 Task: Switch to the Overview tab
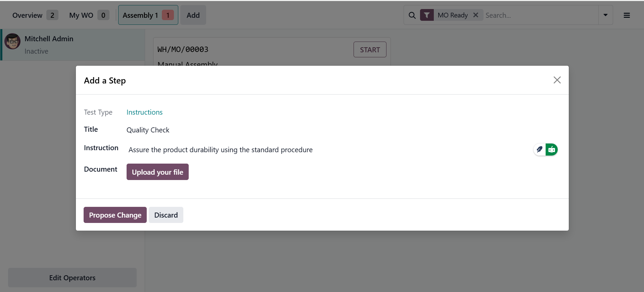pyautogui.click(x=27, y=15)
